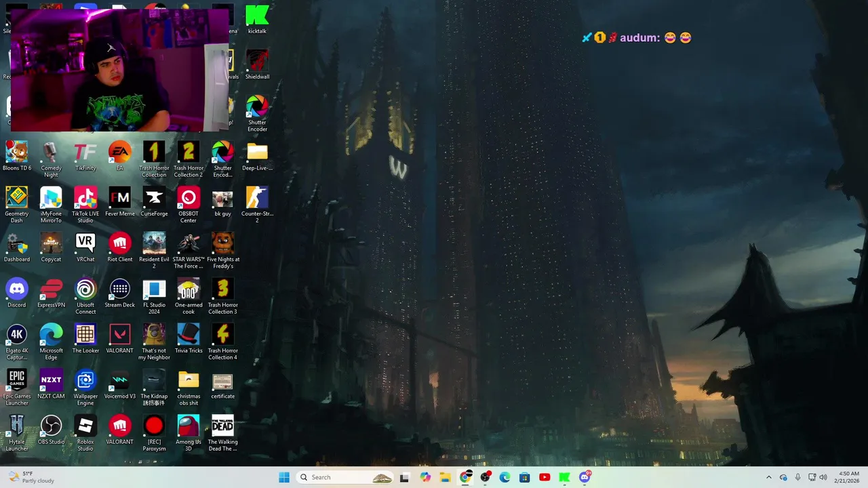Image resolution: width=868 pixels, height=488 pixels.
Task: Launch Comedy Night from the desktop
Action: pos(51,160)
